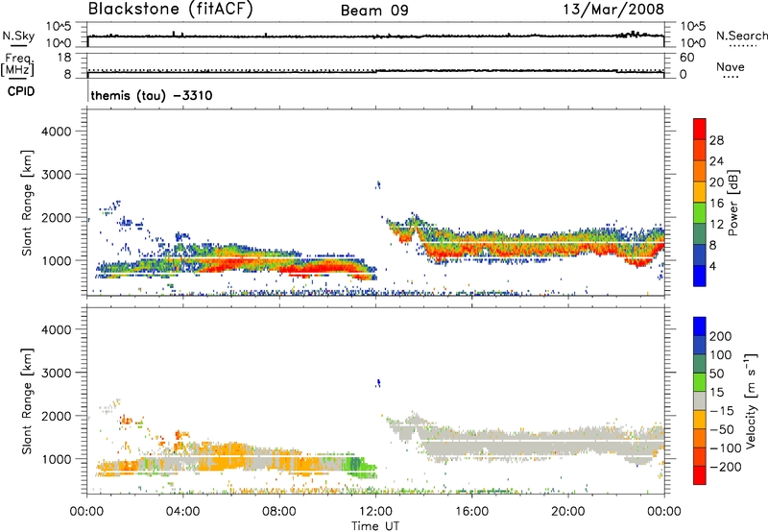Screen dimensions: 768x532
Task: Click the '200' Velocity scale value
Action: pyautogui.click(x=721, y=336)
